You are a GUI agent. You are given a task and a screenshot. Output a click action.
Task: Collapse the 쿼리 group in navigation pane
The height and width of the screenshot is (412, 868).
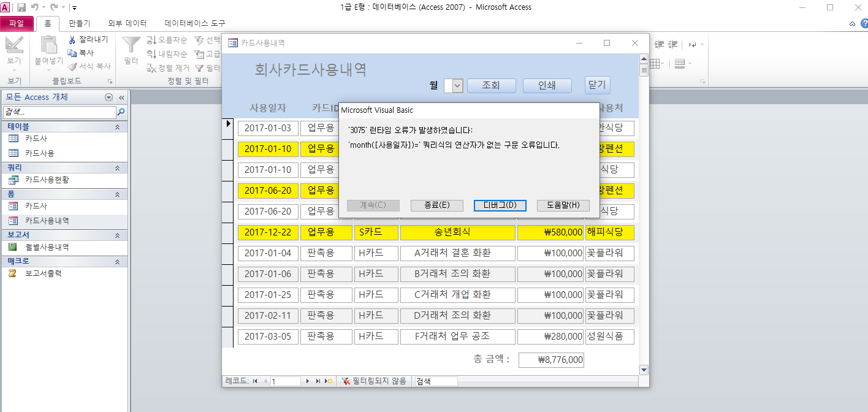click(117, 167)
